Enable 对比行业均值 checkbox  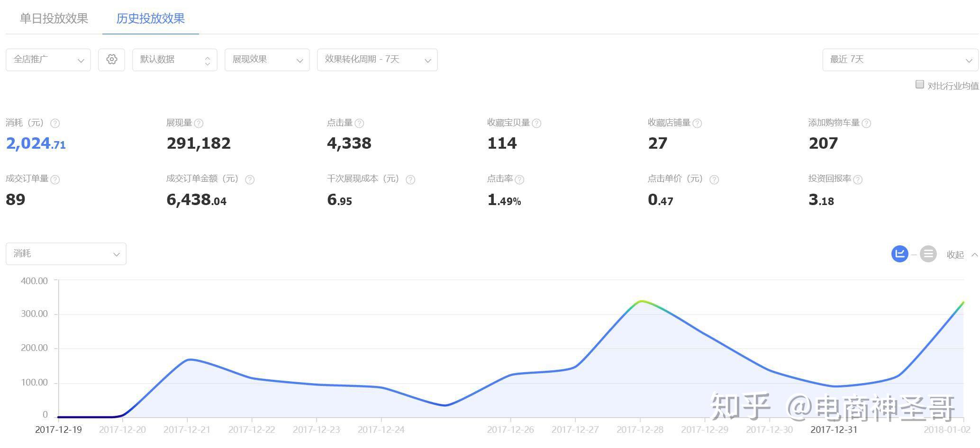(x=920, y=85)
